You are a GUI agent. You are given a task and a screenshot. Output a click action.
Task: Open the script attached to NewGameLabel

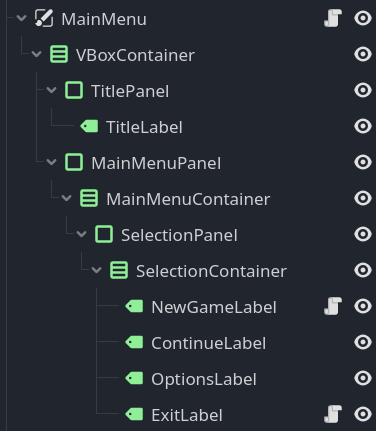tap(333, 306)
